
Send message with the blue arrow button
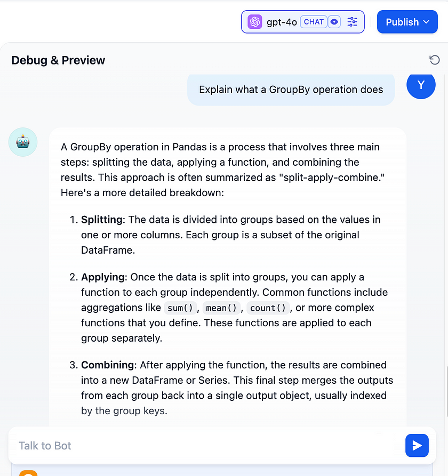coord(417,445)
